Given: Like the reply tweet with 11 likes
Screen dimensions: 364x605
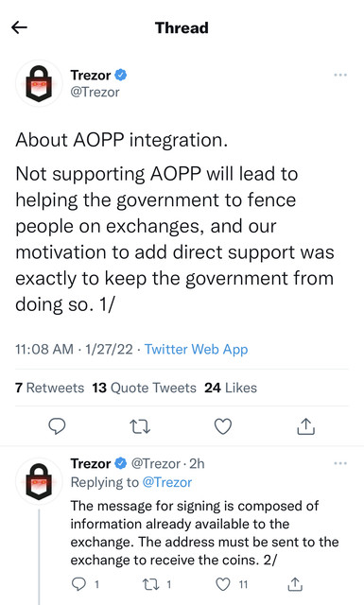Looking at the screenshot, I should point(231,584).
